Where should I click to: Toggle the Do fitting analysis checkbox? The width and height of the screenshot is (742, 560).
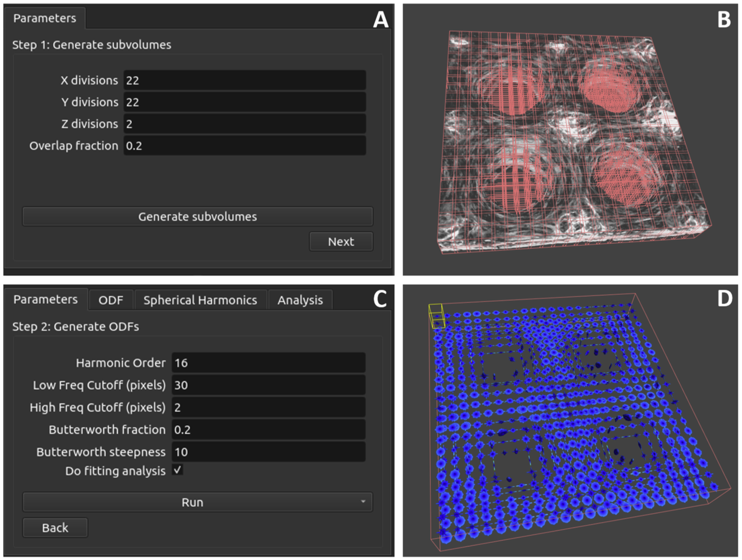pyautogui.click(x=177, y=470)
